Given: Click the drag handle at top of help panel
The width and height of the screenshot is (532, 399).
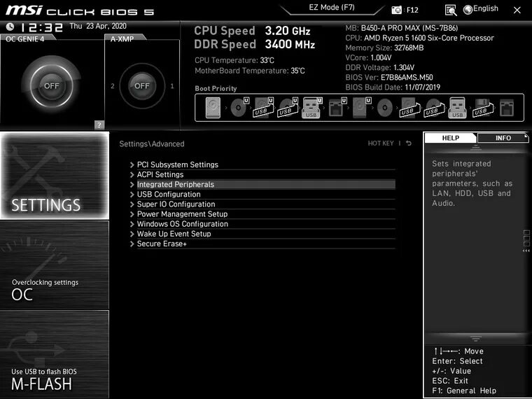Looking at the screenshot, I should [x=476, y=147].
